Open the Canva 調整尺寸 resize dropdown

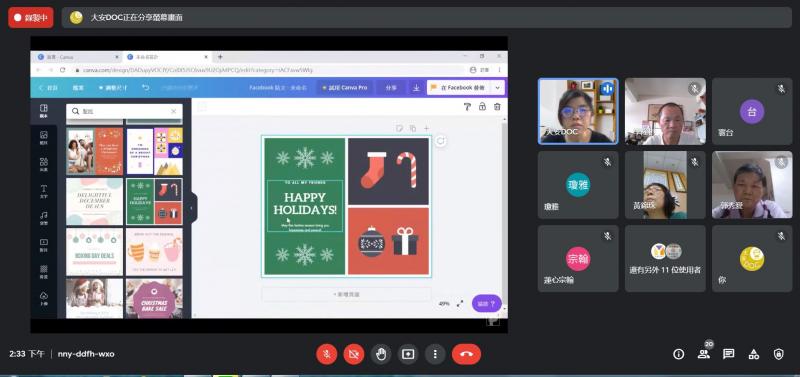tap(113, 88)
